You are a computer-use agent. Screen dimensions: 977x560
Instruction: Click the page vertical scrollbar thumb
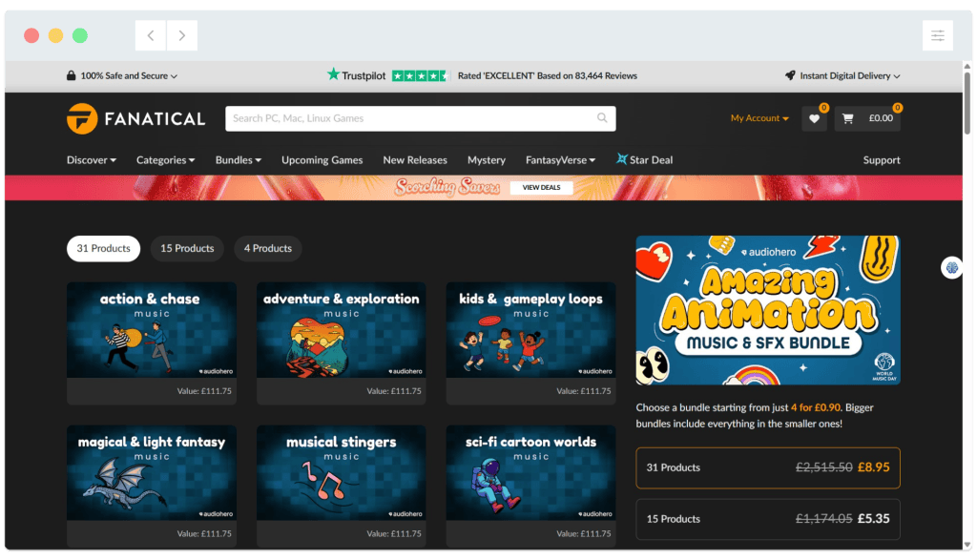tap(967, 103)
